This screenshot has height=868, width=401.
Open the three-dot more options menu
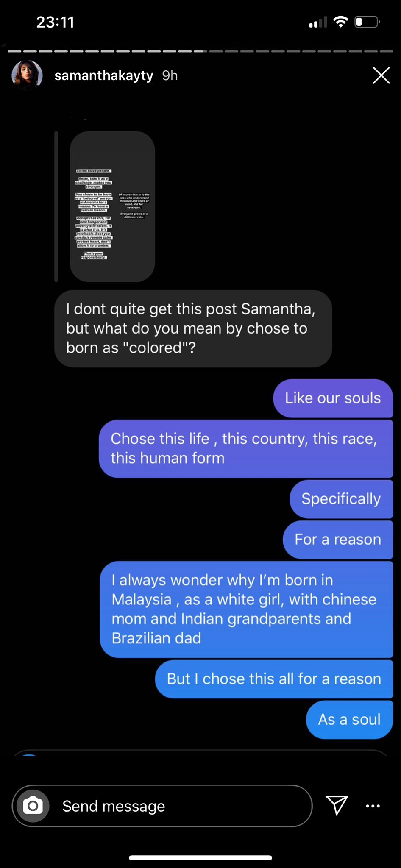pyautogui.click(x=373, y=806)
